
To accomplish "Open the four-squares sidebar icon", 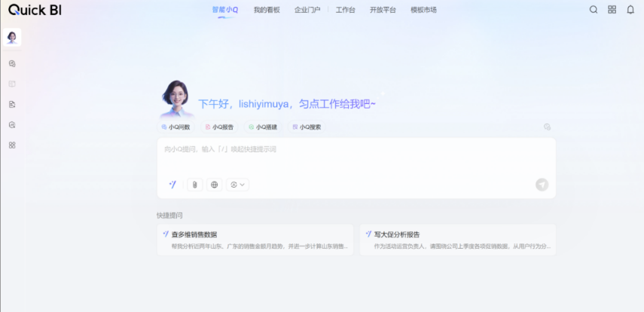I will pos(12,145).
